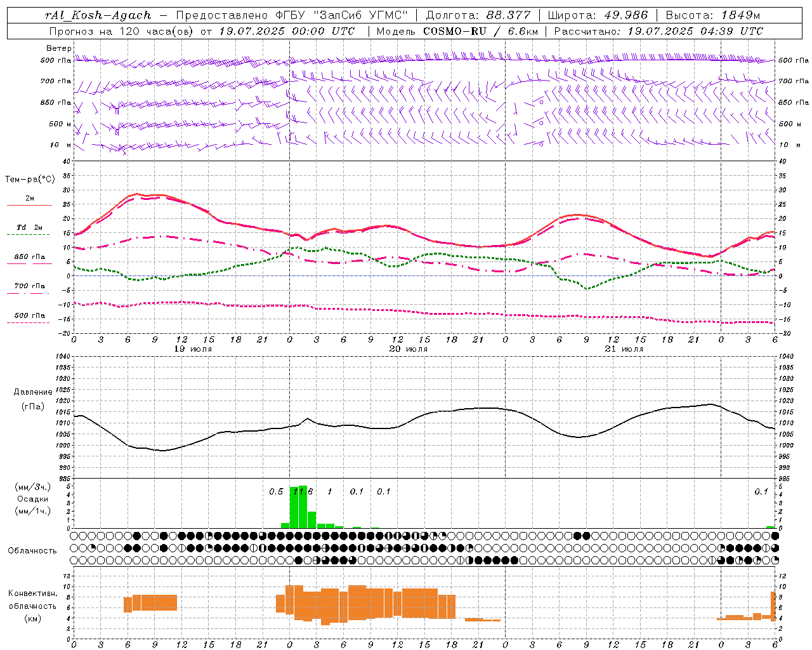Click the 11.6 precipitation amount label

[303, 492]
